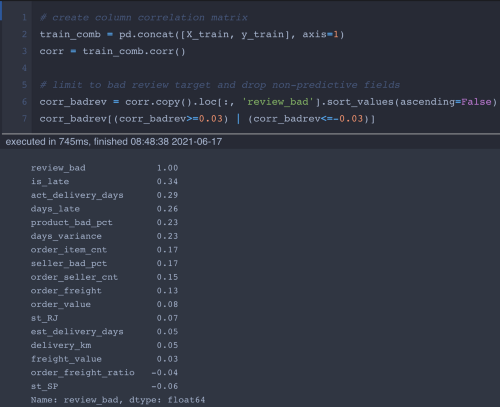Image resolution: width=500 pixels, height=407 pixels.
Task: Click the st_SP output row
Action: (x=104, y=386)
